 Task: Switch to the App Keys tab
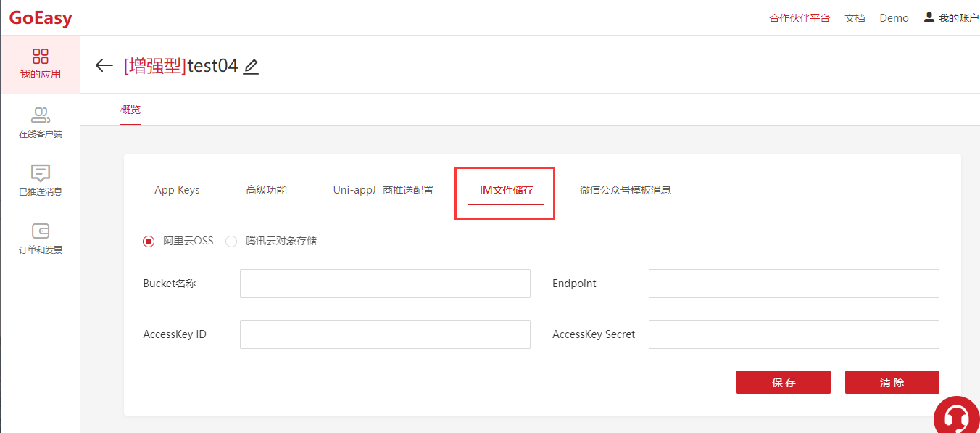[x=177, y=190]
